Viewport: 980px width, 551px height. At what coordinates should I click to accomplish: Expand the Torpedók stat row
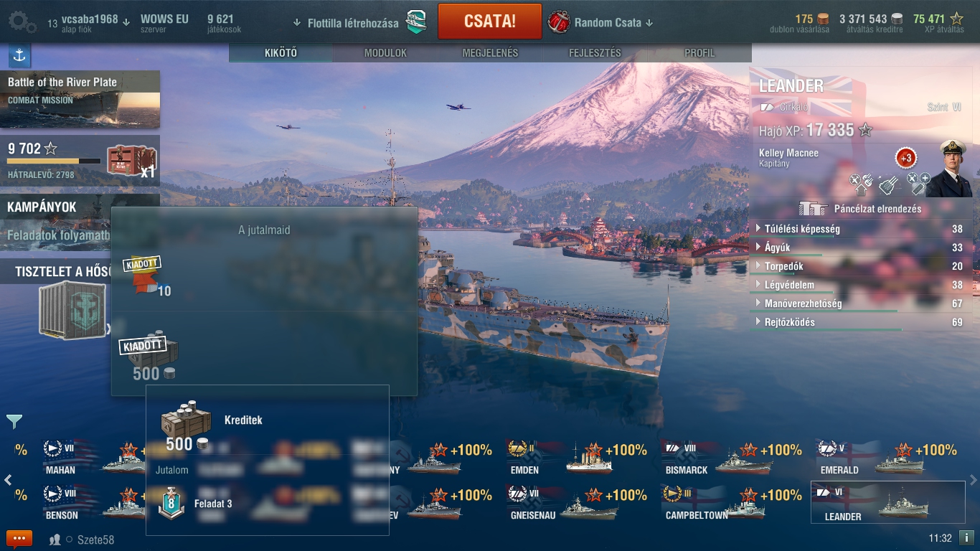pos(860,266)
